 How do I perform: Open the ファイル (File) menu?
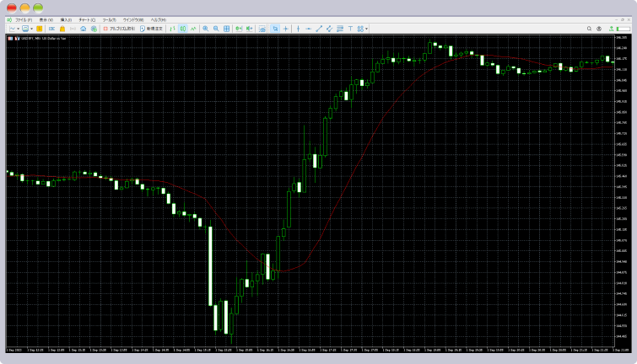pos(22,19)
